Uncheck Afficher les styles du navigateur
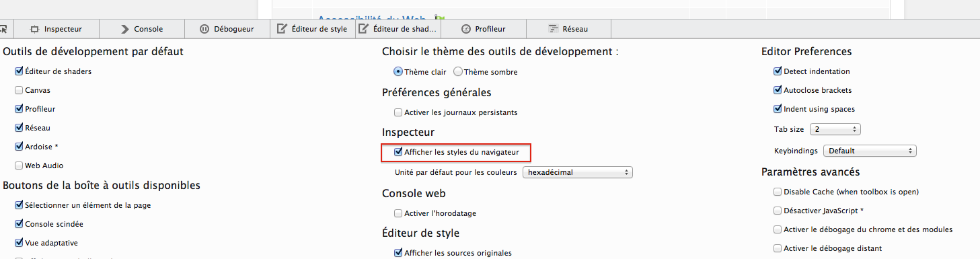980x259 pixels. [398, 153]
